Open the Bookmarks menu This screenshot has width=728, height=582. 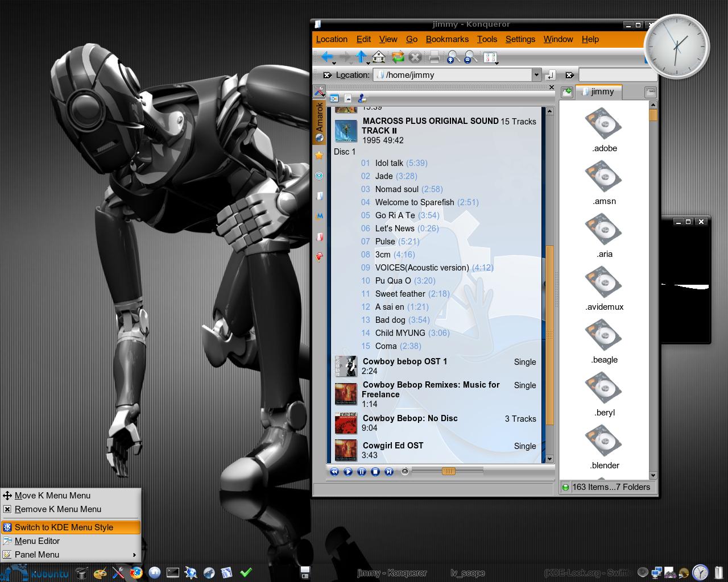[x=447, y=39]
